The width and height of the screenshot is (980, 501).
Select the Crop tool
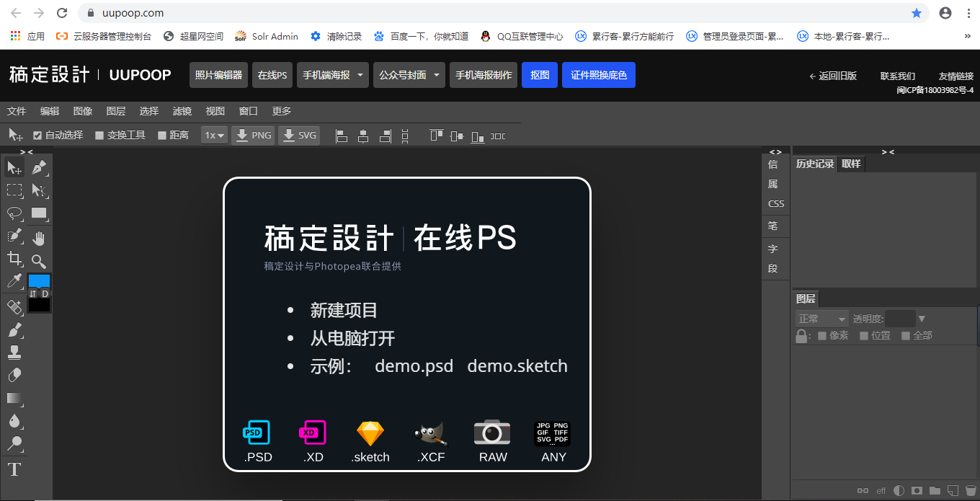pyautogui.click(x=14, y=259)
